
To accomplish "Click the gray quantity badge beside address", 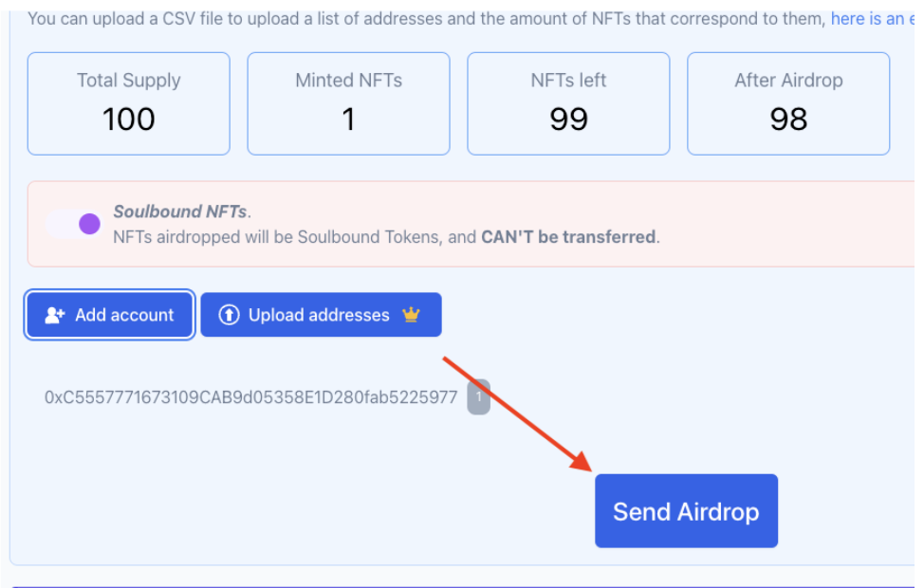I will [x=478, y=396].
